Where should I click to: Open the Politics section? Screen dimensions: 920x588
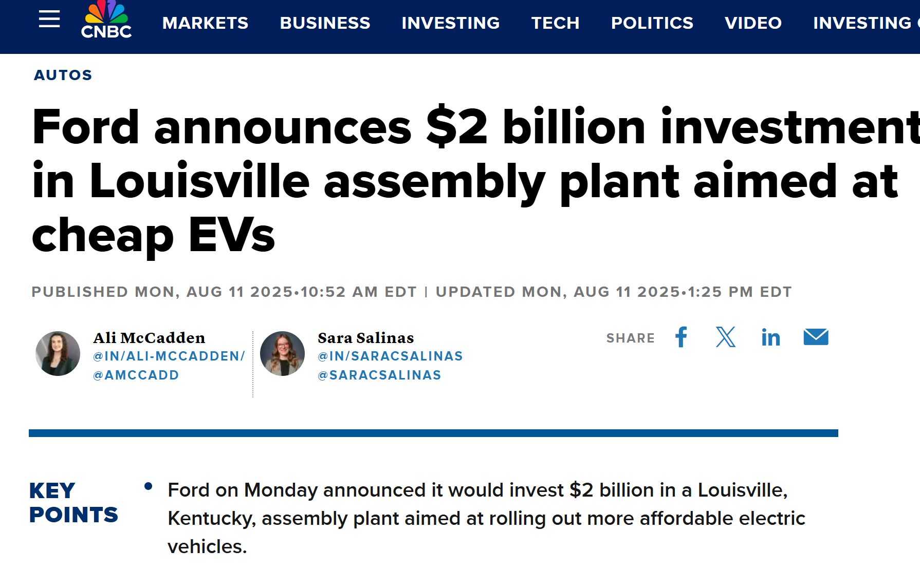pyautogui.click(x=652, y=23)
